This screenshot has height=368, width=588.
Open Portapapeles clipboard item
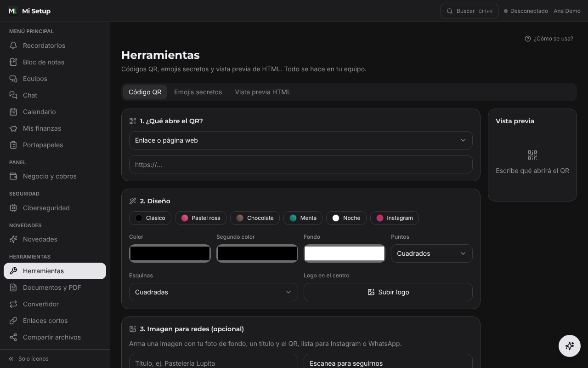(55, 145)
